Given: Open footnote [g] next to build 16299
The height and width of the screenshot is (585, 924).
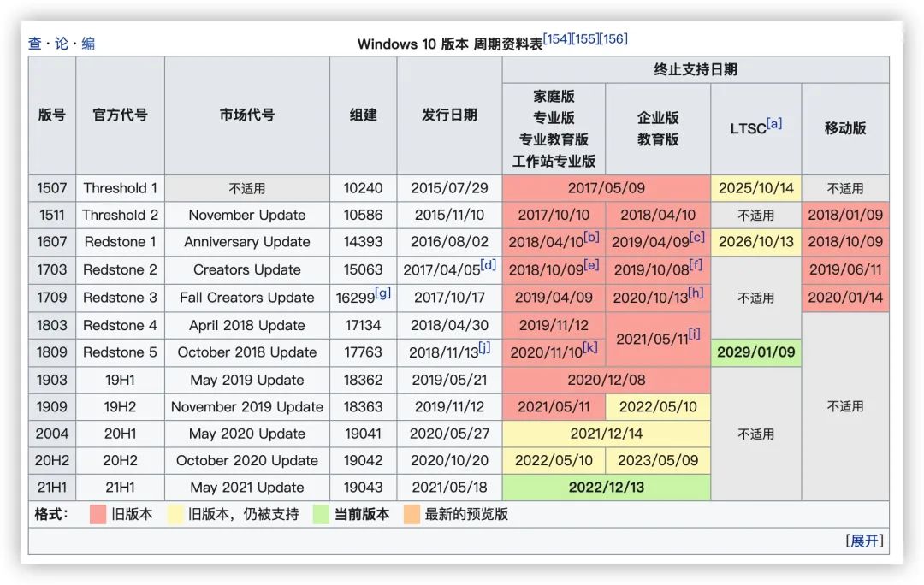Looking at the screenshot, I should click(x=383, y=292).
